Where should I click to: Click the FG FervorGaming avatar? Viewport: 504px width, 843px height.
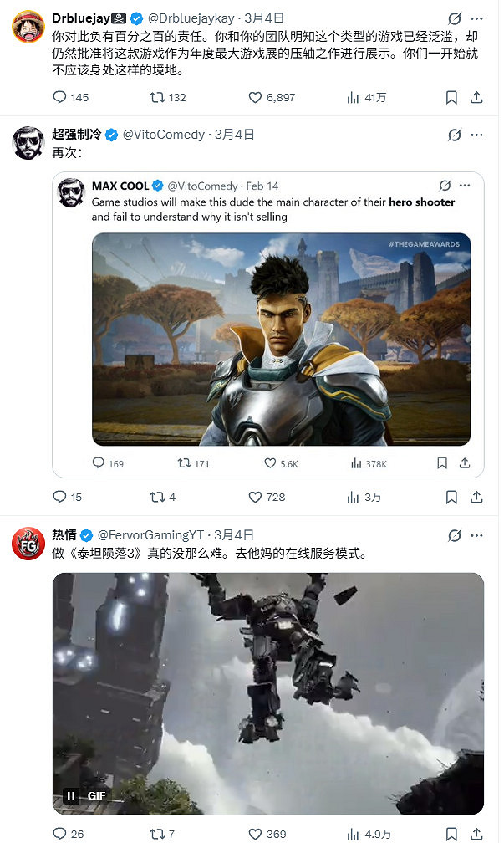point(28,544)
